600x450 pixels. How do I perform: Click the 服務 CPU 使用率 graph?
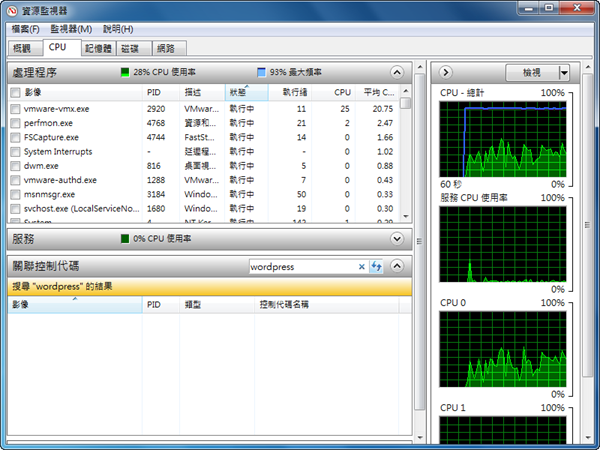click(x=503, y=245)
